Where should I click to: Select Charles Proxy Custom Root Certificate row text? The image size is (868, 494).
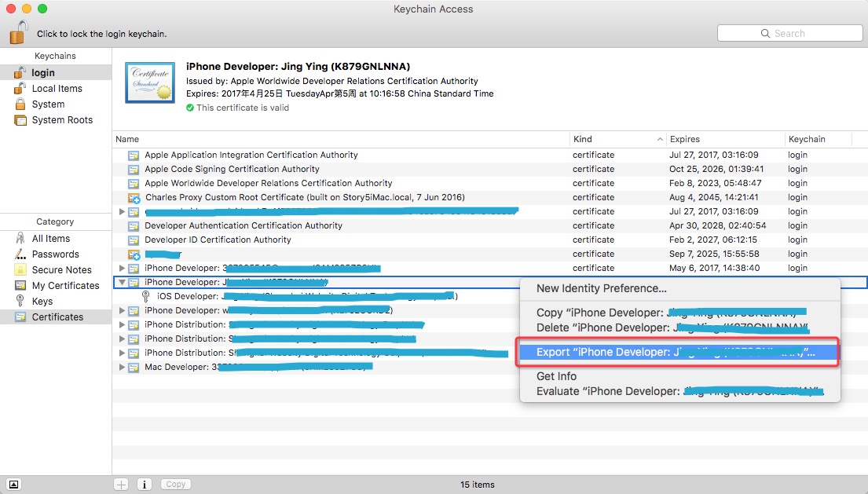(x=305, y=197)
